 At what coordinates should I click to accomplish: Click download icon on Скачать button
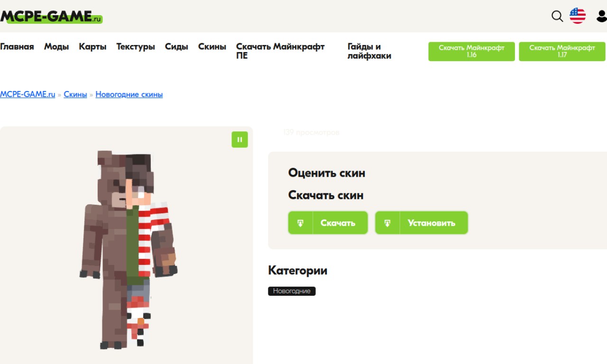pos(301,223)
